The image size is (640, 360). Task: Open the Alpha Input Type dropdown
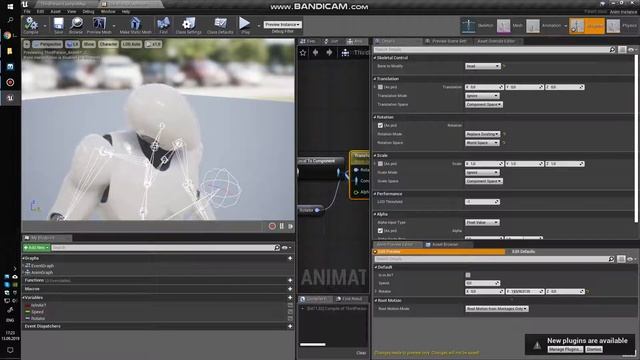point(482,222)
